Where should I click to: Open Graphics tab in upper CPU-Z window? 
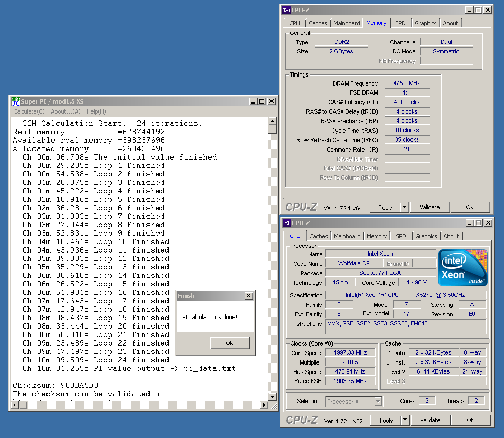[426, 23]
